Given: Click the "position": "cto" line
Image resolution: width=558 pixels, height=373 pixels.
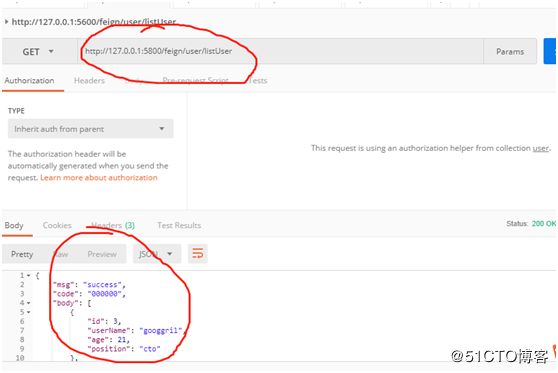Looking at the screenshot, I should click(124, 349).
